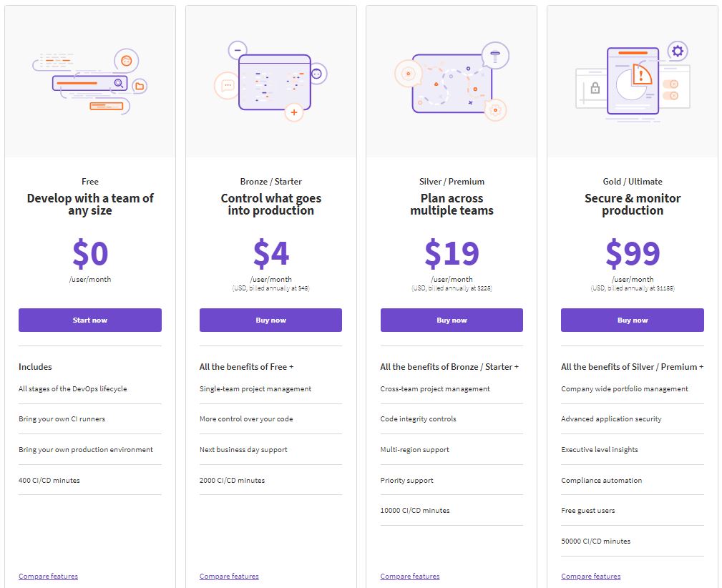Click the padlock icon in Gold illustration
Image resolution: width=722 pixels, height=588 pixels.
[x=595, y=88]
